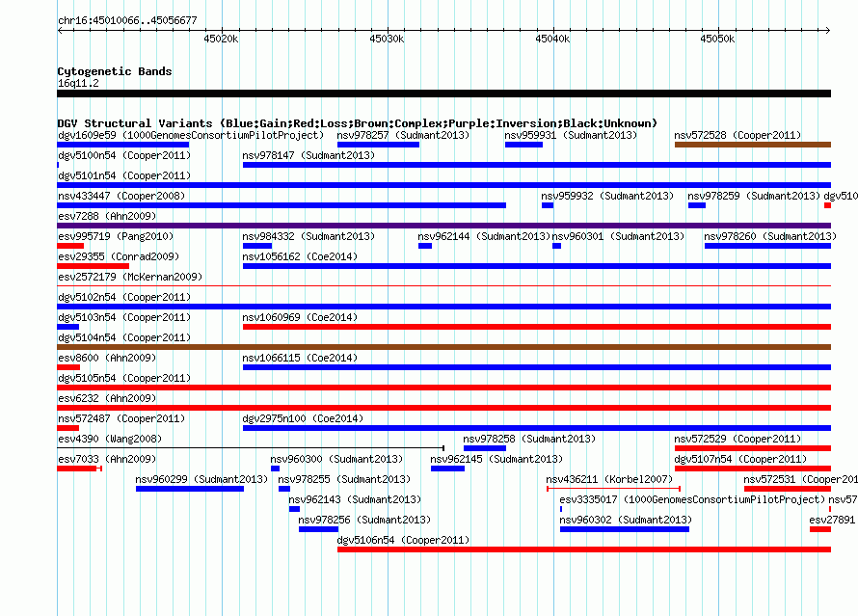Click the 16q11.2 band label
The width and height of the screenshot is (858, 616).
(78, 83)
